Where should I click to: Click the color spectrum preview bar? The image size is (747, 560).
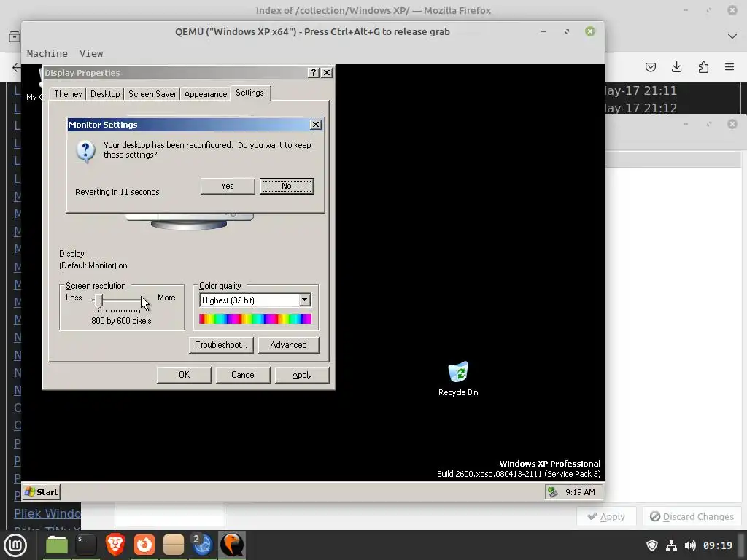click(255, 319)
